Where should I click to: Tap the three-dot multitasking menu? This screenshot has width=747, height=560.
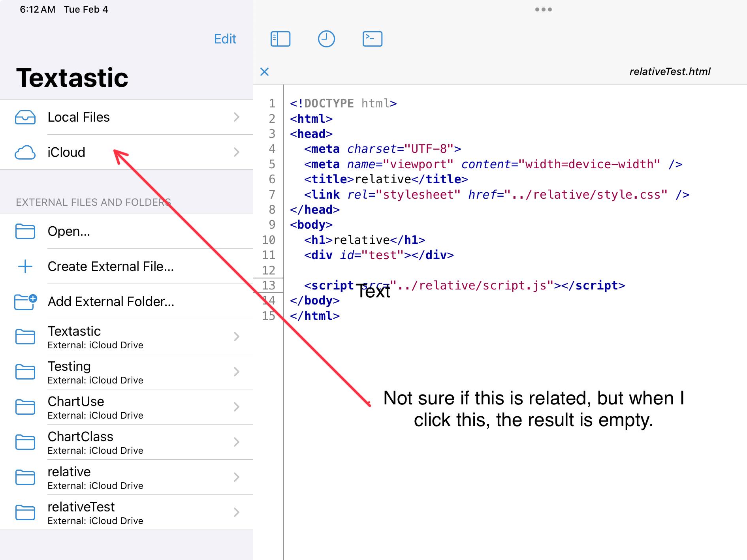click(x=544, y=9)
